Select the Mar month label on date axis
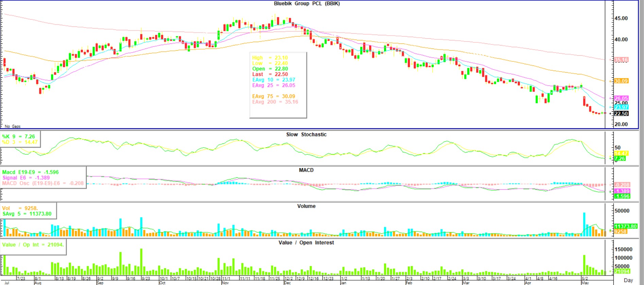 click(x=466, y=283)
